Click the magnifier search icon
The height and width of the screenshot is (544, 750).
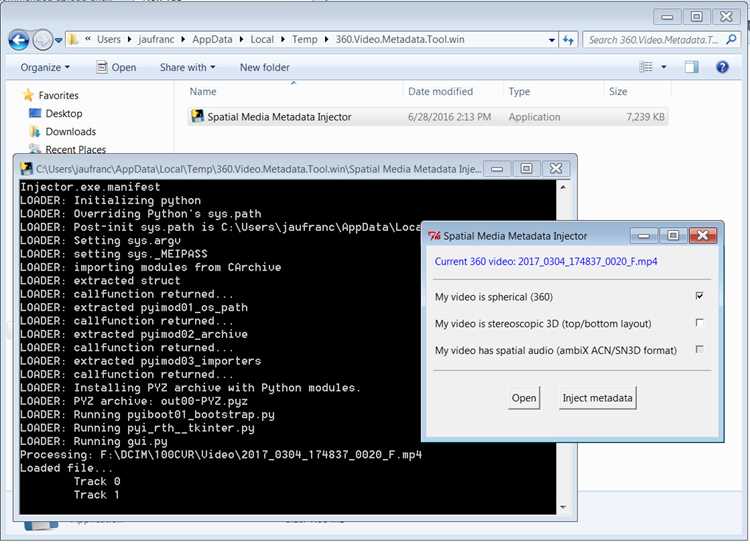click(731, 39)
